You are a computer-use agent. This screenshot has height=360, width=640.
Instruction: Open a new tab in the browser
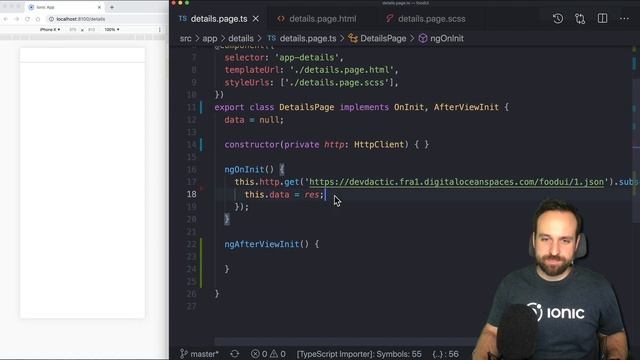click(112, 7)
